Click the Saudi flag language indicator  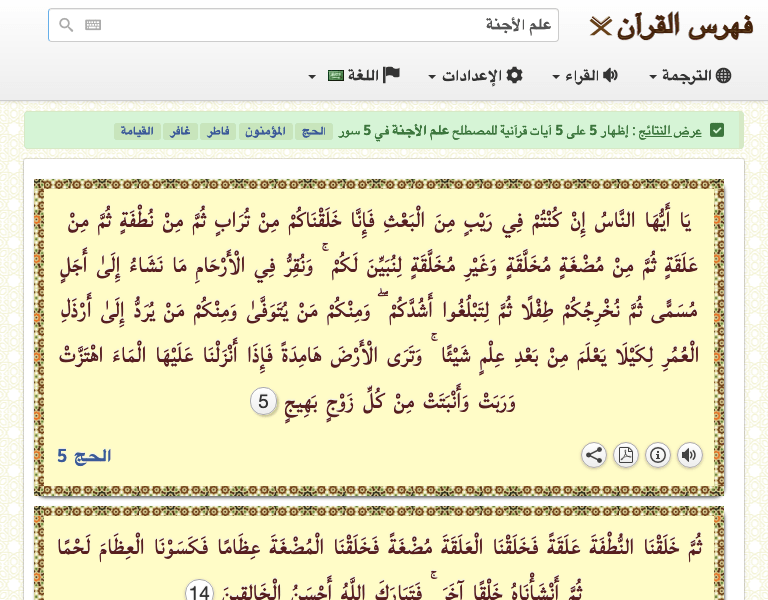pyautogui.click(x=336, y=76)
